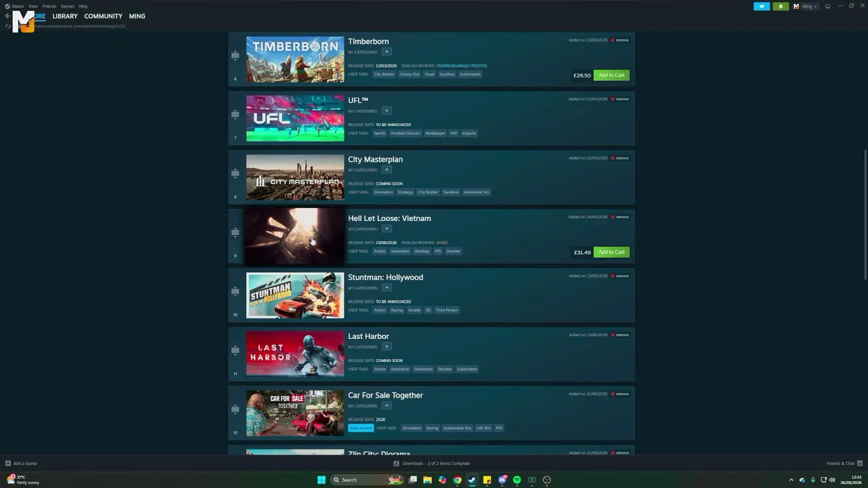The image size is (868, 488).
Task: Remove Last Harbor from the wishlist
Action: coord(620,335)
